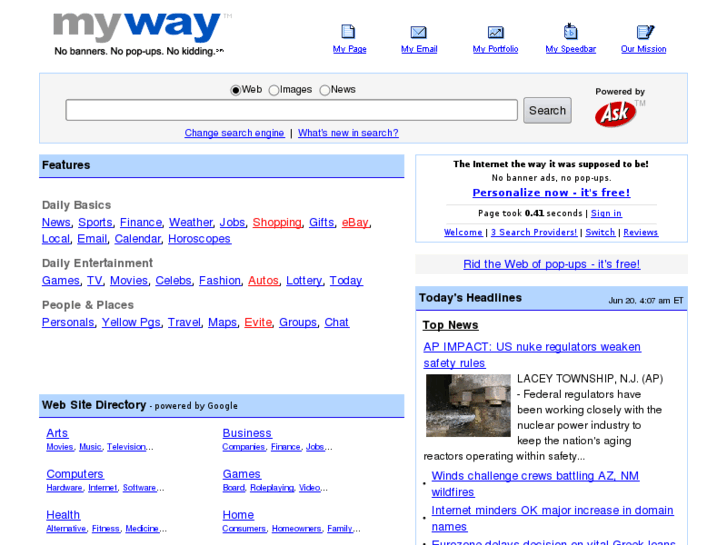Open the Maps link

click(x=223, y=322)
